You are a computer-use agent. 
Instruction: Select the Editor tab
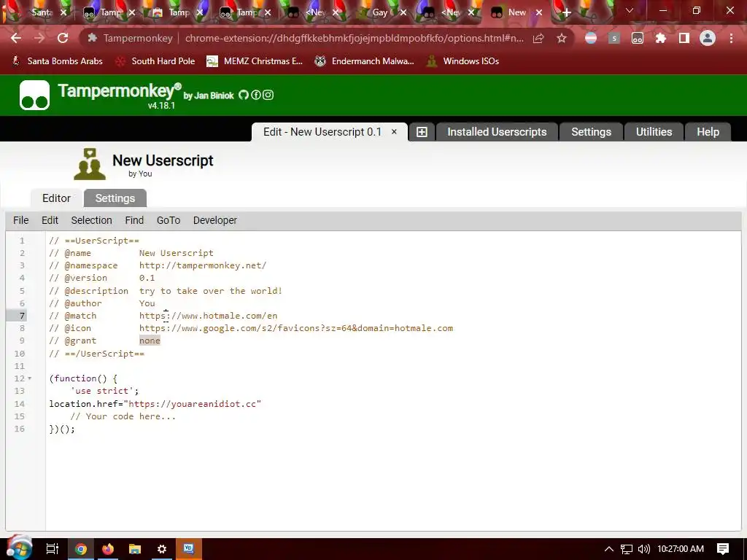[56, 198]
